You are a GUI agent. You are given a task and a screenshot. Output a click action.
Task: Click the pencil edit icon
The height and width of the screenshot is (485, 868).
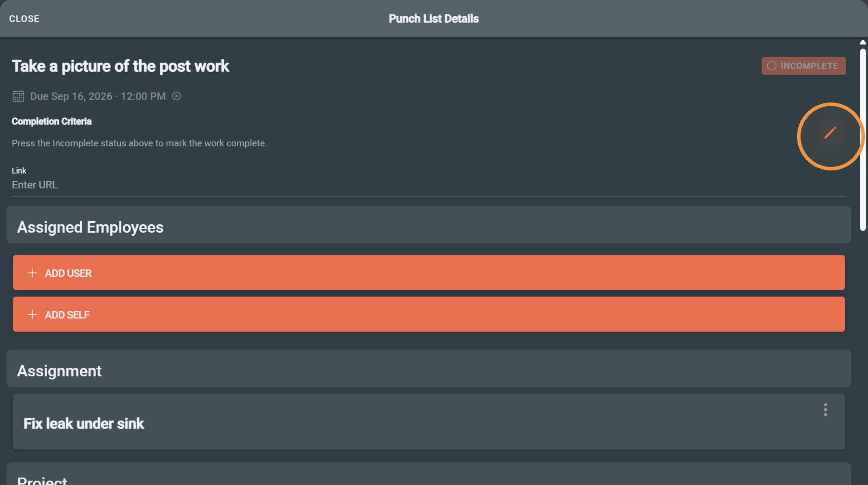pyautogui.click(x=830, y=133)
